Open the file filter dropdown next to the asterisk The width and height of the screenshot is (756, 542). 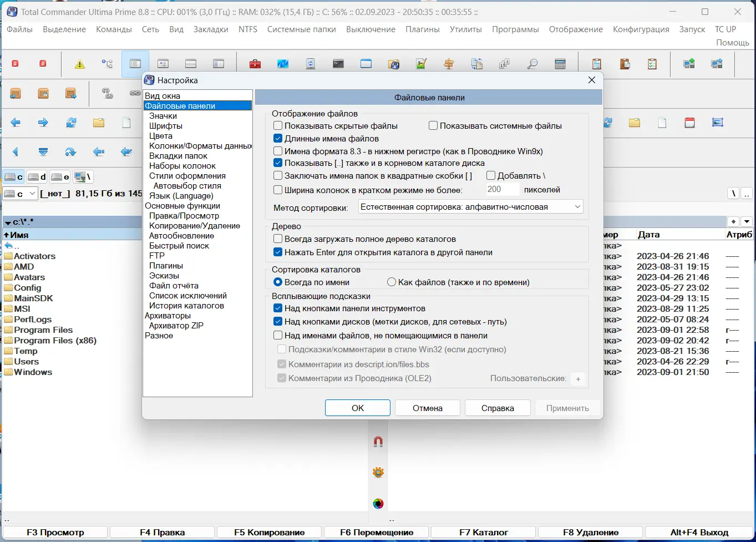click(747, 221)
